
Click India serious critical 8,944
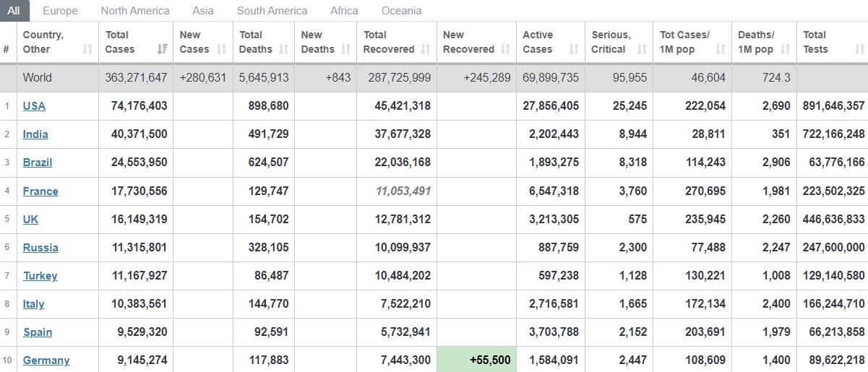coord(633,134)
